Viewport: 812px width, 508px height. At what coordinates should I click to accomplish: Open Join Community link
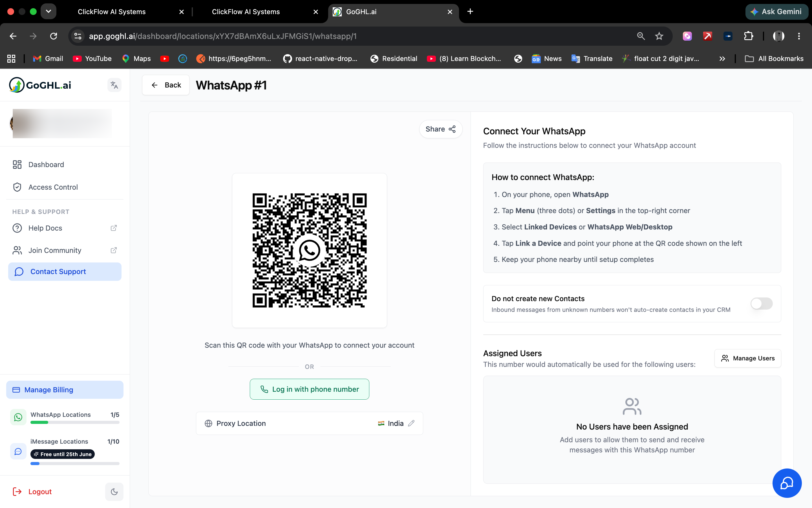tap(65, 250)
